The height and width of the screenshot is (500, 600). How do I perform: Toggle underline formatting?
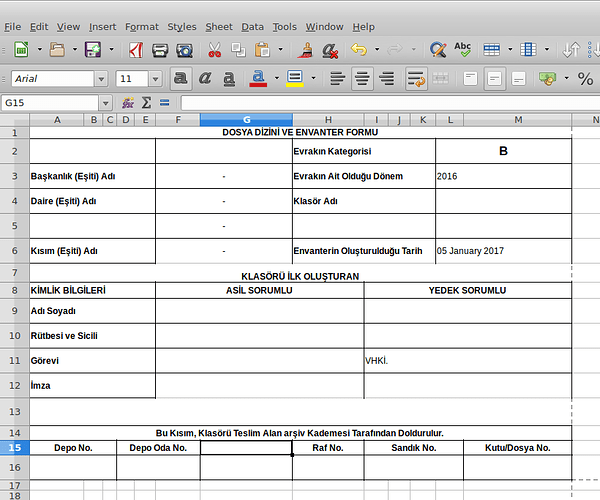(229, 78)
